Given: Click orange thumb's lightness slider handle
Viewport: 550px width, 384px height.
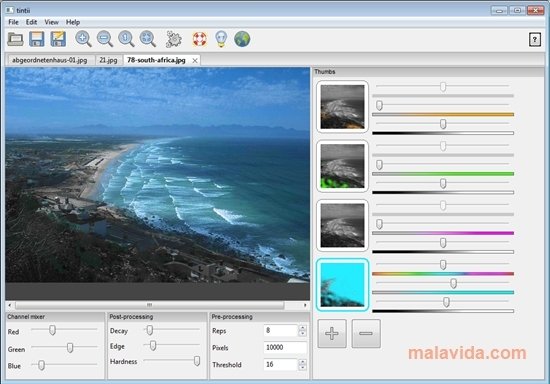Looking at the screenshot, I should pos(443,124).
